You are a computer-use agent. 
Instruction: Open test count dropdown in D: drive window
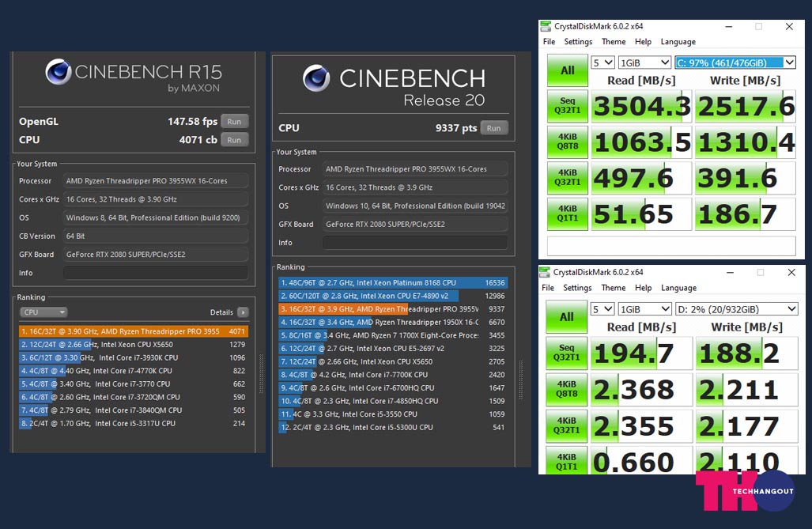pos(602,309)
